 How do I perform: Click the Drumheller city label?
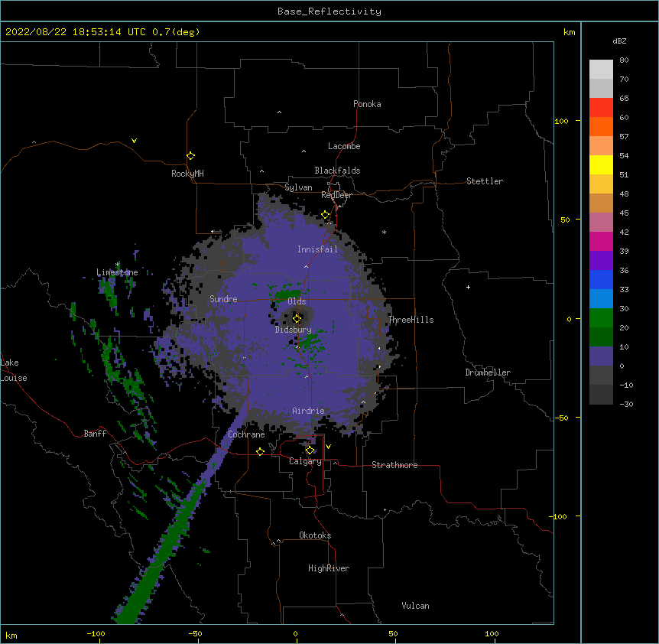pyautogui.click(x=488, y=372)
